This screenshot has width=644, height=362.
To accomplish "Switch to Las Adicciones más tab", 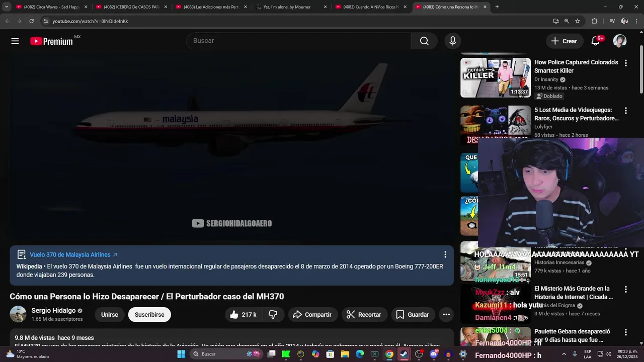I will tap(211, 7).
